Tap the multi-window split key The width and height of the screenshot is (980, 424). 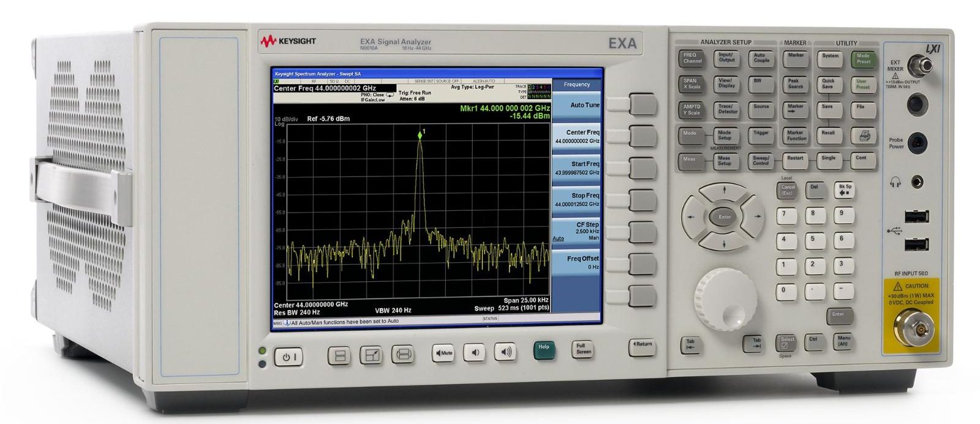[x=341, y=355]
